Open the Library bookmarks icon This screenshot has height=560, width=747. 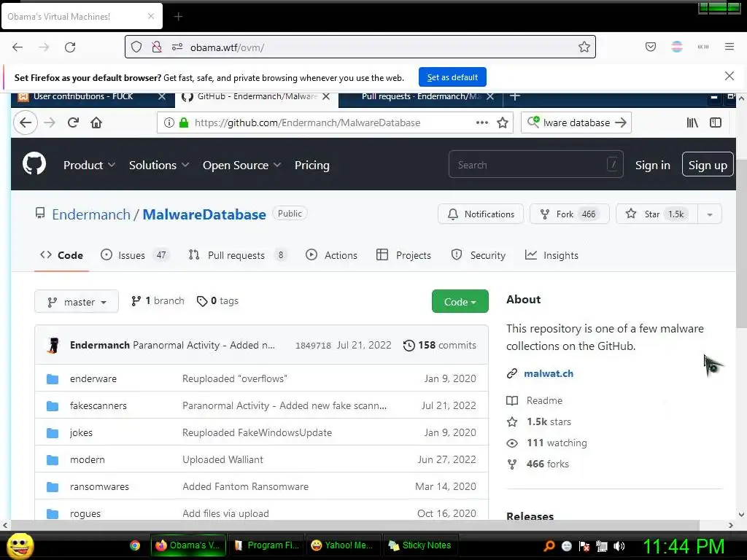[692, 122]
